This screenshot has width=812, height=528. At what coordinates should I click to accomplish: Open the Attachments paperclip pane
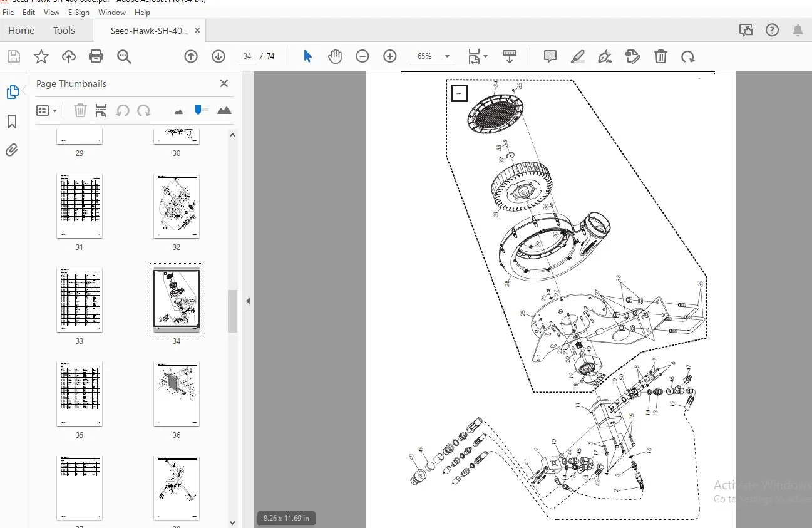(12, 150)
